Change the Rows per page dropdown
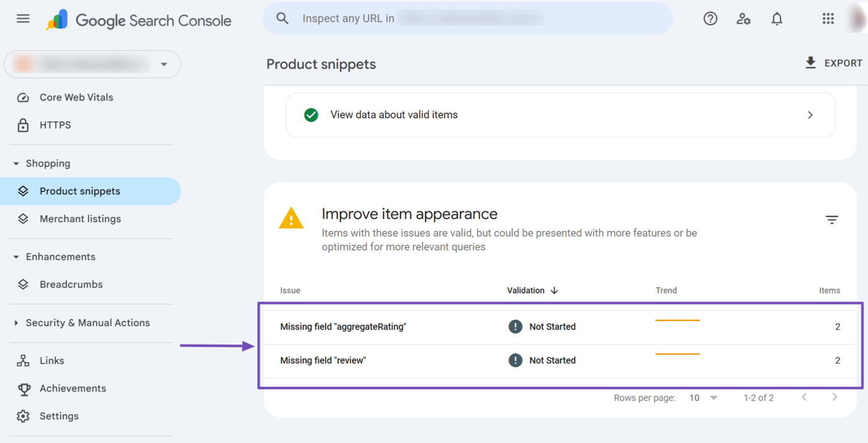This screenshot has width=868, height=443. [x=703, y=398]
